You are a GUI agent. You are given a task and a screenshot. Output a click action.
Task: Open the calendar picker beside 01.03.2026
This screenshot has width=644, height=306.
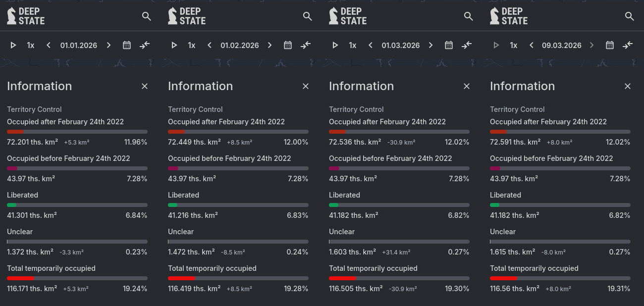tap(449, 45)
